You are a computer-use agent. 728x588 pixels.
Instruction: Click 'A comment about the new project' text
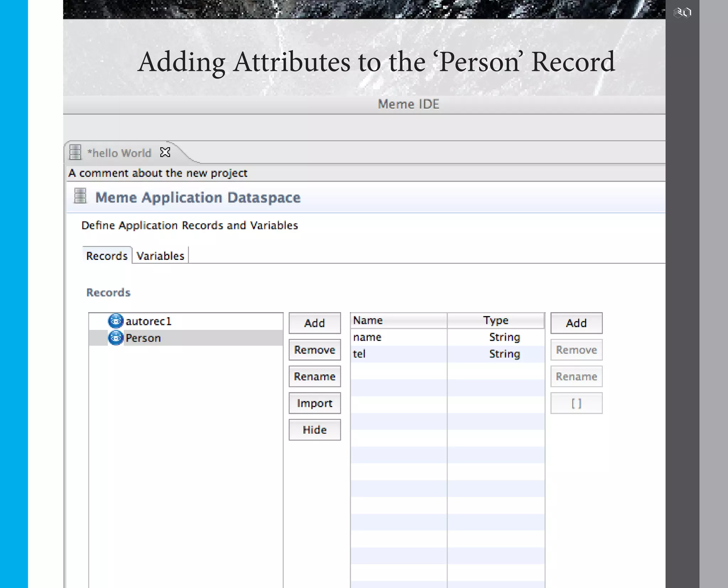click(158, 173)
